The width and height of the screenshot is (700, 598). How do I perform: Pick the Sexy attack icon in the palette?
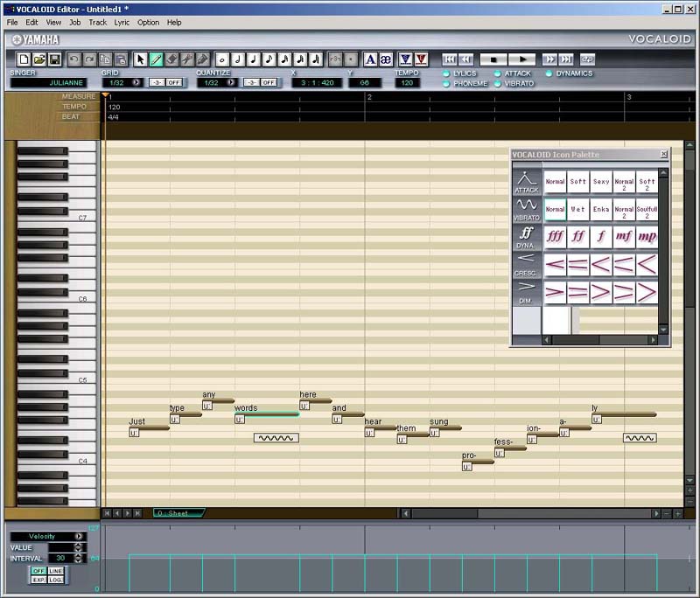point(601,182)
